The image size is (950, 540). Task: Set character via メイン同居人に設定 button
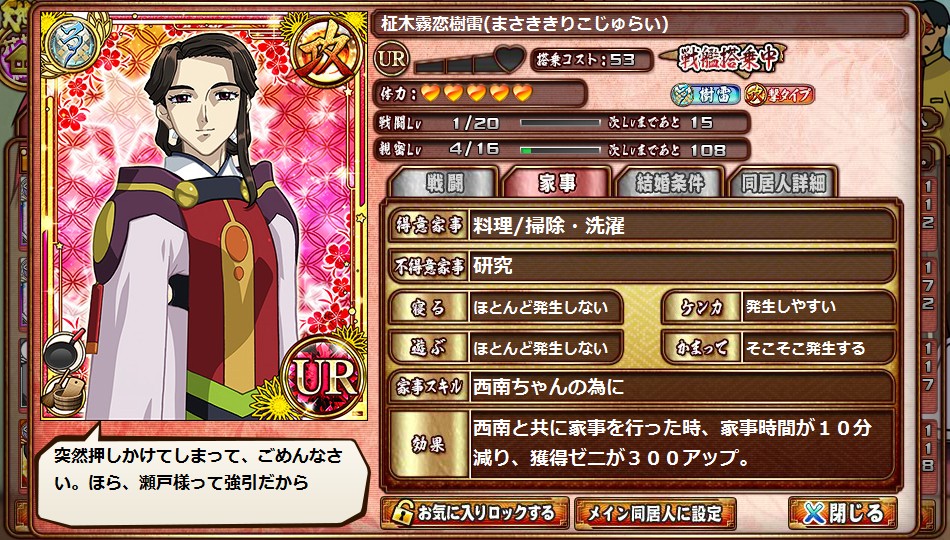[655, 513]
